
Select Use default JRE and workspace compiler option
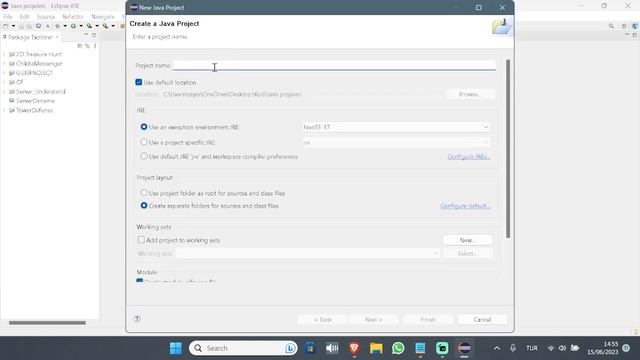click(x=144, y=156)
